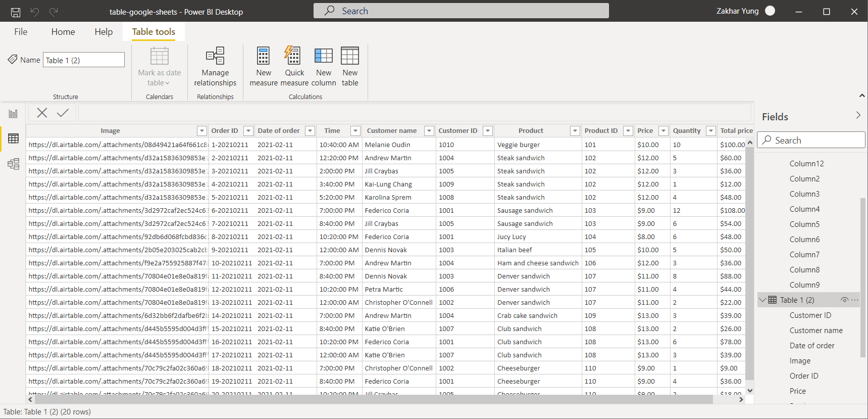
Task: Click the Fields pane Search box
Action: [x=811, y=140]
